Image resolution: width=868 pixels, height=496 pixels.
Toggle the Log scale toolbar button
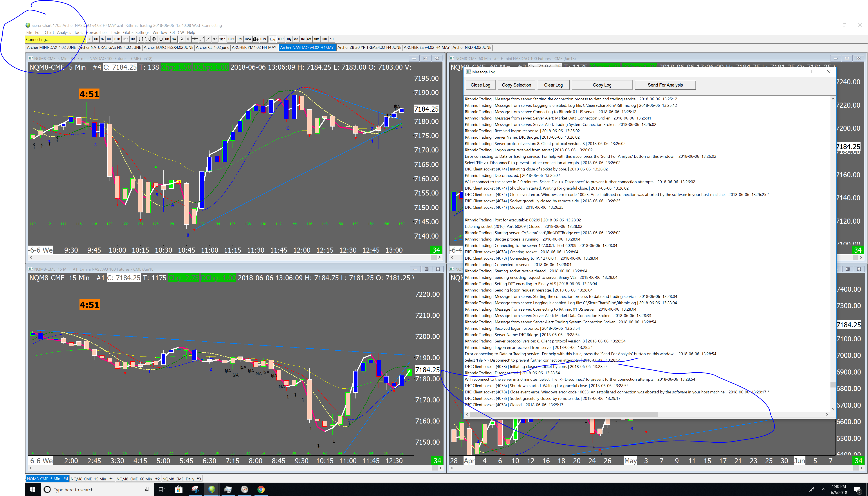(x=272, y=39)
